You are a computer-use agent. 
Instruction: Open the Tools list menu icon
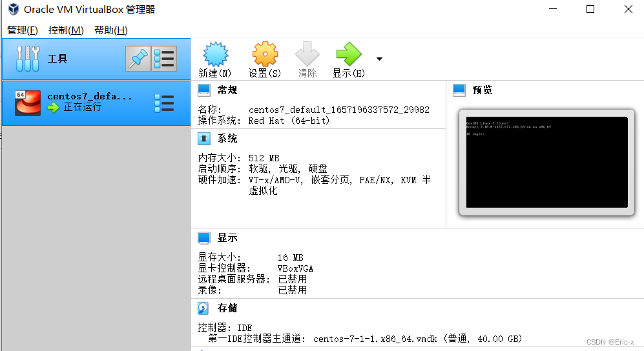tap(164, 59)
